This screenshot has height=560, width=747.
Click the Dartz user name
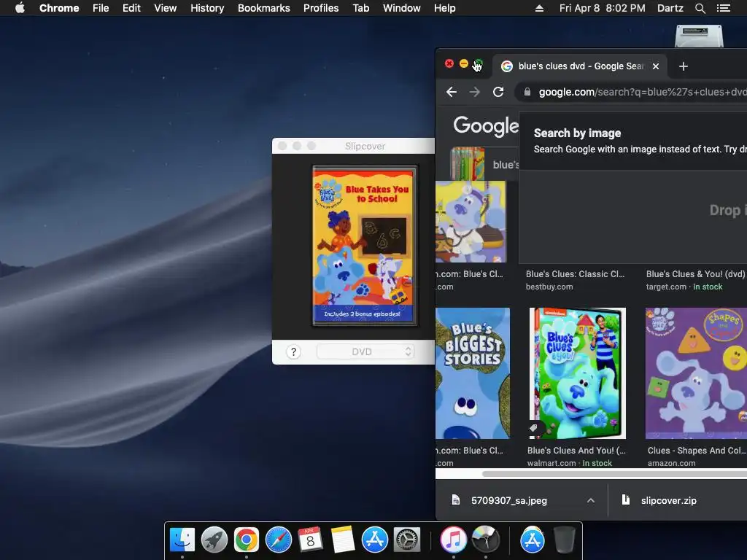[670, 8]
